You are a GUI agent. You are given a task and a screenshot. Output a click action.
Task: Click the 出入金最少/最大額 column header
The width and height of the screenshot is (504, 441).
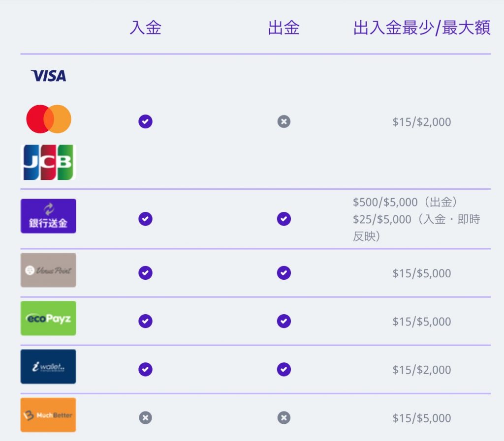pos(422,28)
